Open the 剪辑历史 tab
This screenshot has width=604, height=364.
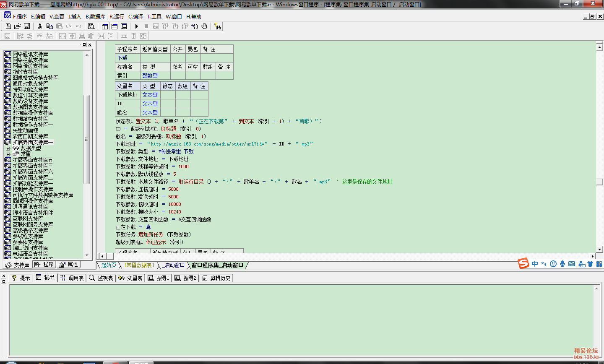(x=216, y=278)
